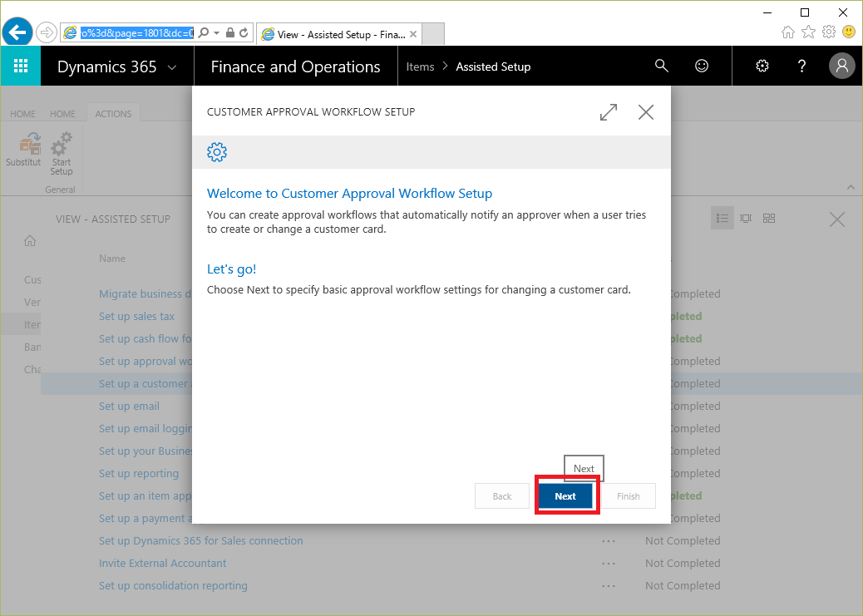Click the smiley feedback icon in Dynamics header

pos(702,66)
